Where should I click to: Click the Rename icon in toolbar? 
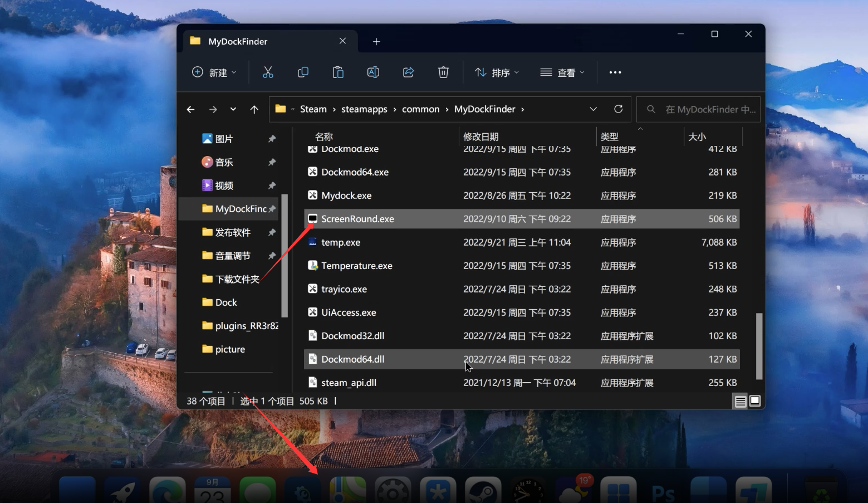coord(373,72)
